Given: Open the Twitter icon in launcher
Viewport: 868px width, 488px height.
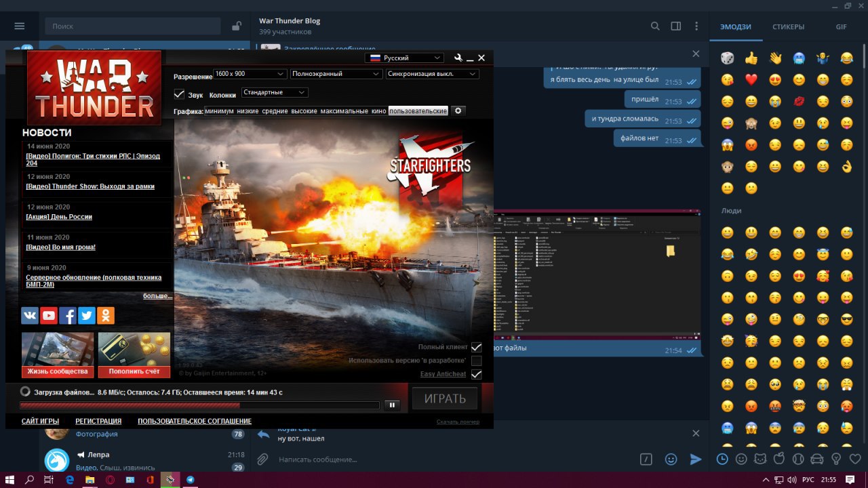Looking at the screenshot, I should click(87, 315).
